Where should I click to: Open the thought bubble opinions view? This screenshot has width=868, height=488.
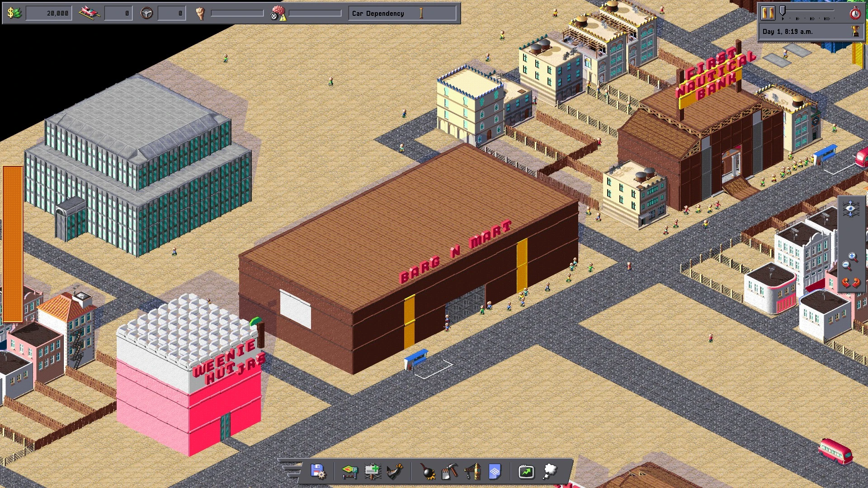click(550, 471)
